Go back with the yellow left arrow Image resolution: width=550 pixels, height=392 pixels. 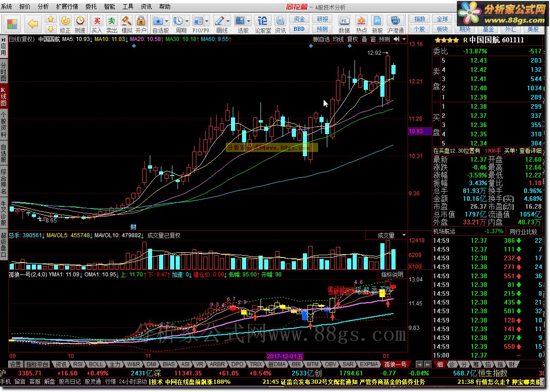pyautogui.click(x=33, y=23)
